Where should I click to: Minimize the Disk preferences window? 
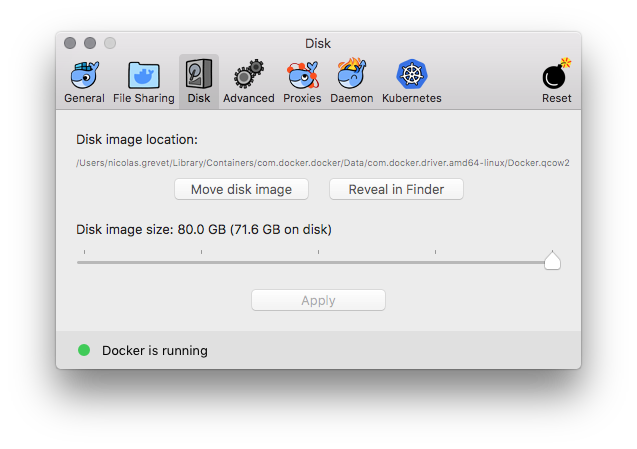[x=90, y=43]
